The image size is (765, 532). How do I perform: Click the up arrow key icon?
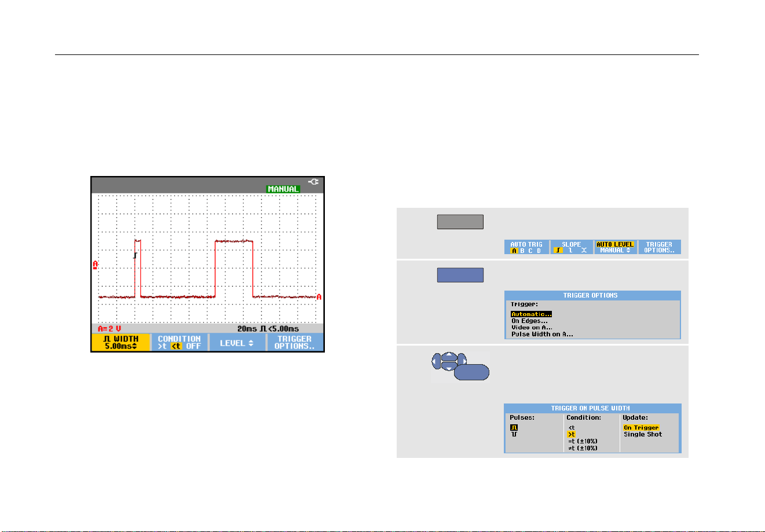[x=449, y=357]
